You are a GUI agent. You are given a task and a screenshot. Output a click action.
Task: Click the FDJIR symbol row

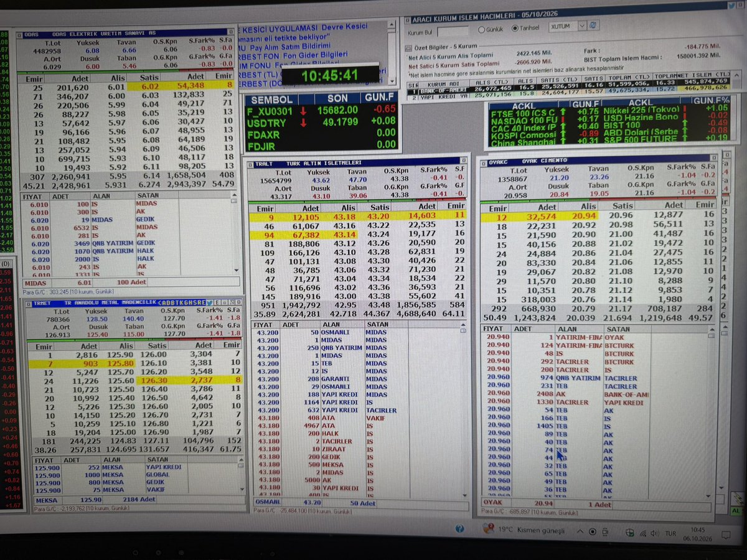tap(321, 144)
